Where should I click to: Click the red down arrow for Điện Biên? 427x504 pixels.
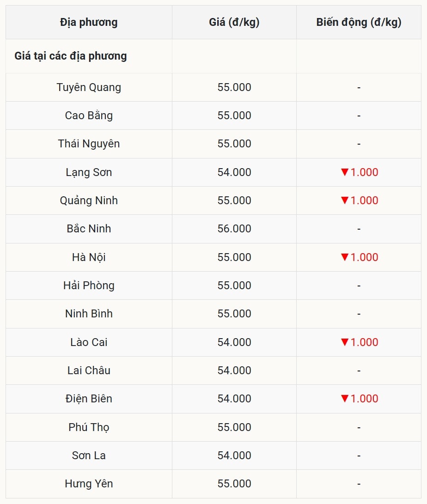point(344,399)
